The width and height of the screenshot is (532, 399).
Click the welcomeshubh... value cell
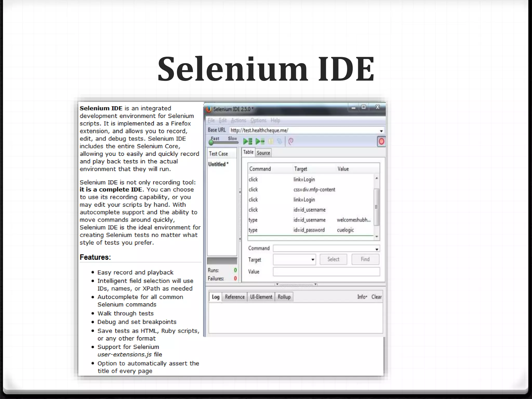click(354, 220)
